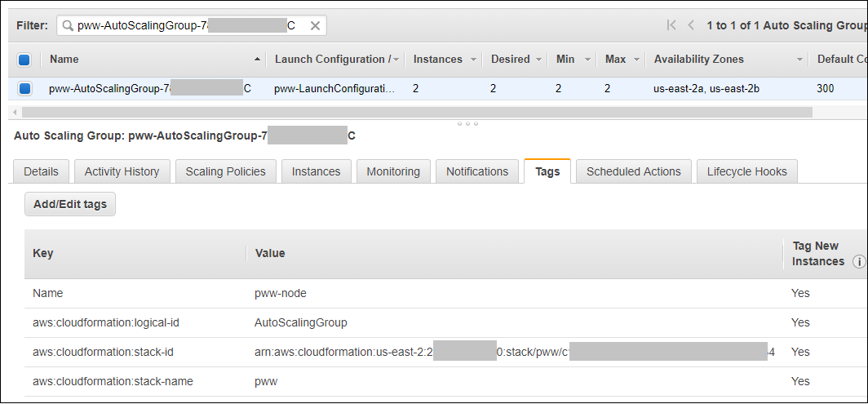This screenshot has width=868, height=404.
Task: Go to previous page of results
Action: (691, 25)
